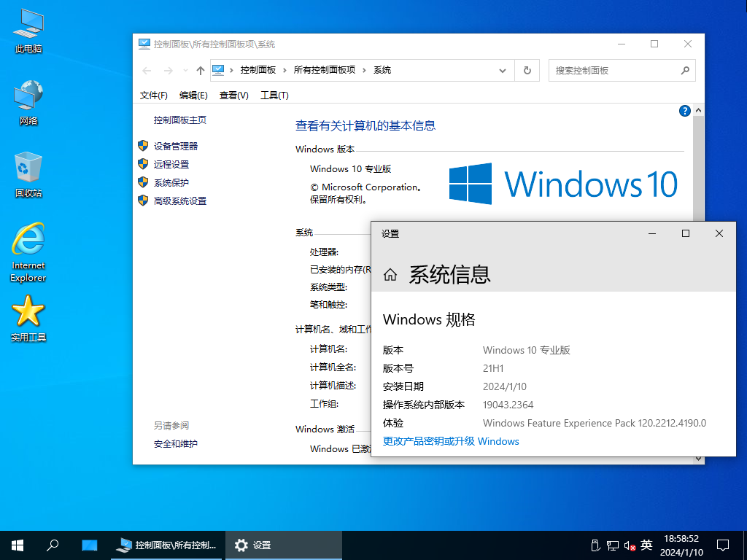This screenshot has width=747, height=560.
Task: Click the USB safely remove tray icon
Action: [595, 545]
